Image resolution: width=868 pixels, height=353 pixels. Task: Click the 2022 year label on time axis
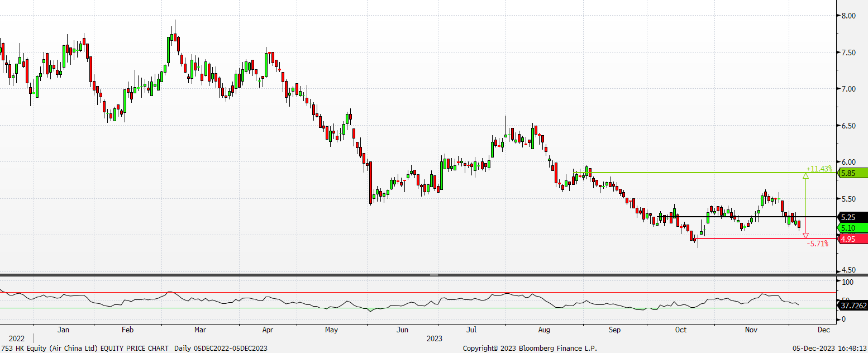[x=16, y=338]
